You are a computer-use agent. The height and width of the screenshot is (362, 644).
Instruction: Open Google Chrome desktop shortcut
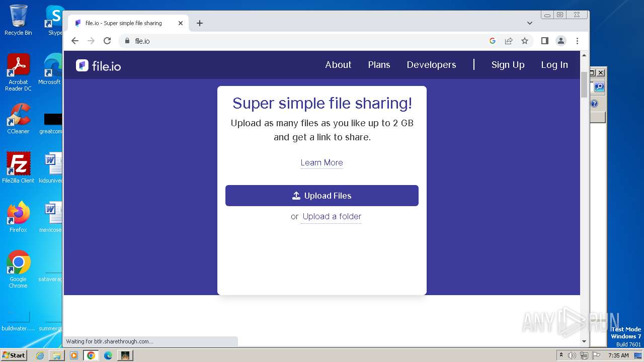pyautogui.click(x=18, y=269)
